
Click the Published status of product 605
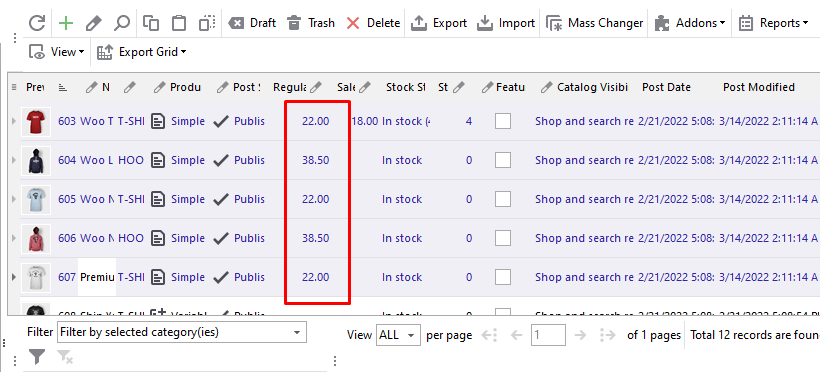click(x=249, y=199)
